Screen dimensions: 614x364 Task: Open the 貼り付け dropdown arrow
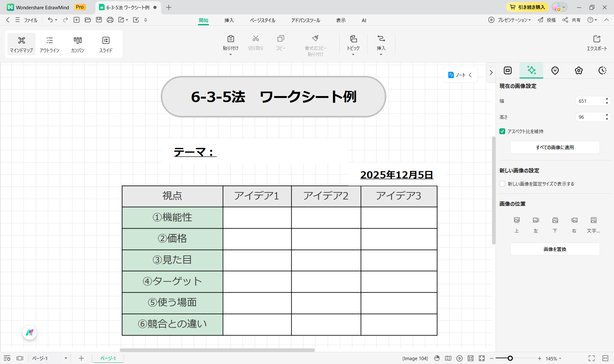coord(230,55)
